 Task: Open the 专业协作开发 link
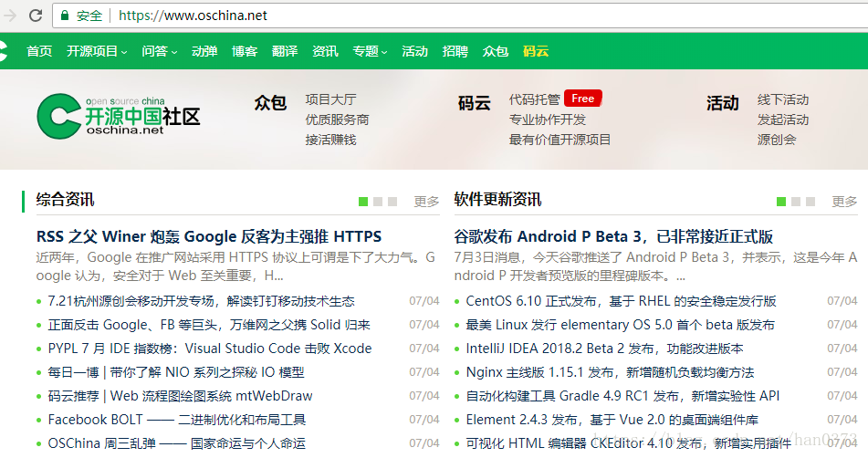tap(548, 120)
